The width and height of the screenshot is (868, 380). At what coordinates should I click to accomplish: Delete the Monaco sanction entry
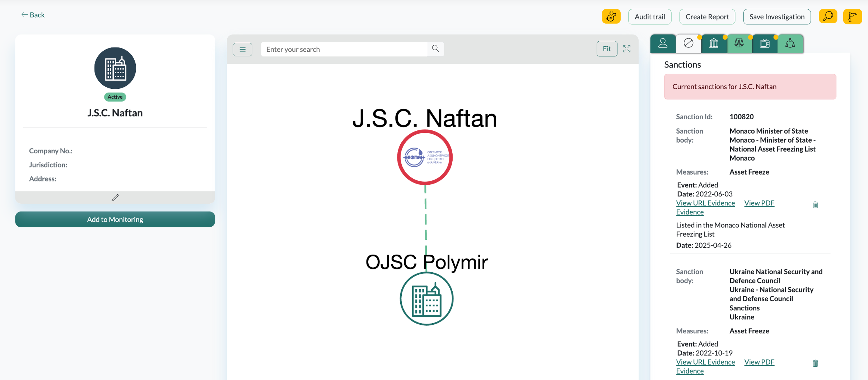point(815,204)
